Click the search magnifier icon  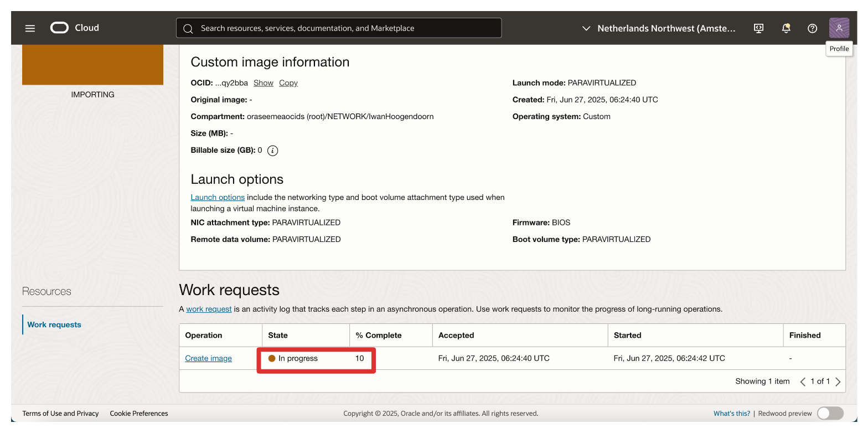pos(188,28)
